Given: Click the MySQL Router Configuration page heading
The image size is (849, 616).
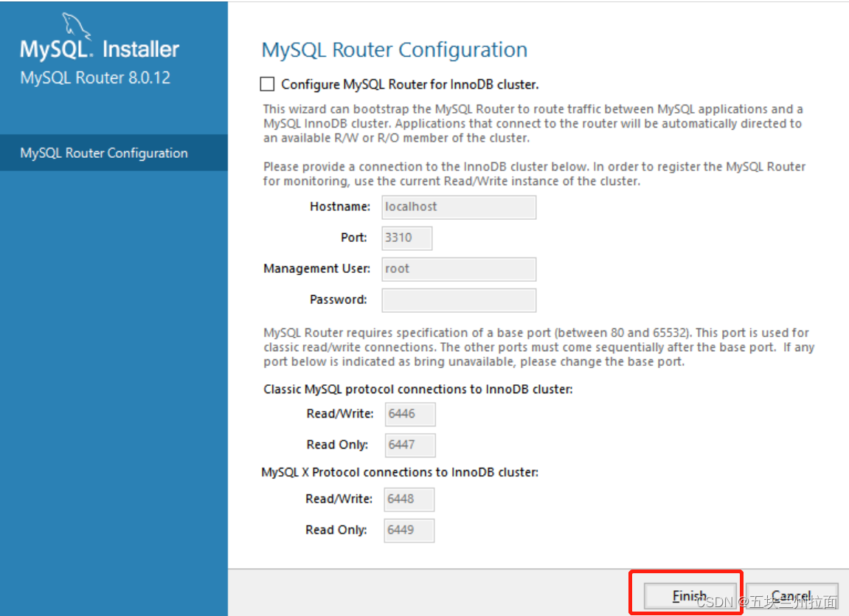Looking at the screenshot, I should click(x=394, y=50).
